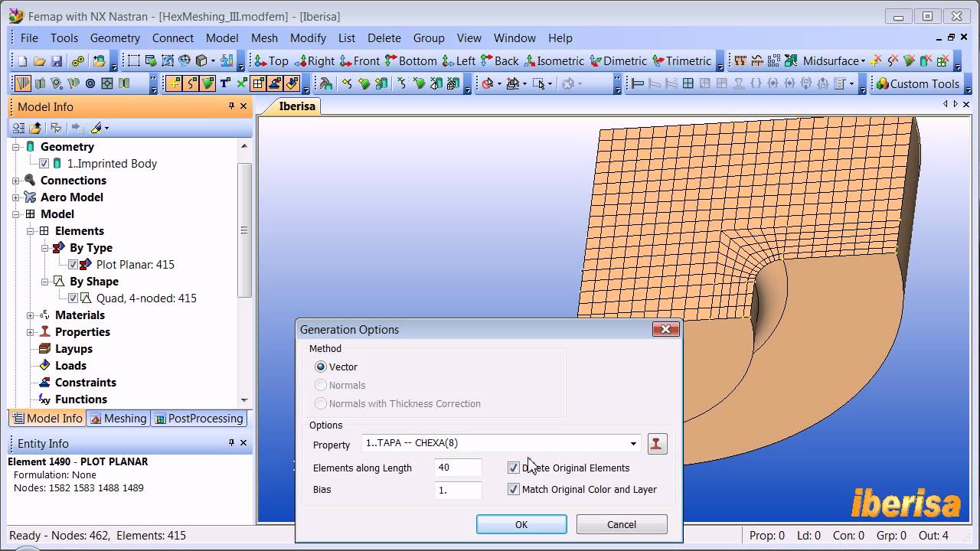The image size is (980, 551).
Task: Click the Model Info expand-all tree icon
Action: tap(19, 128)
